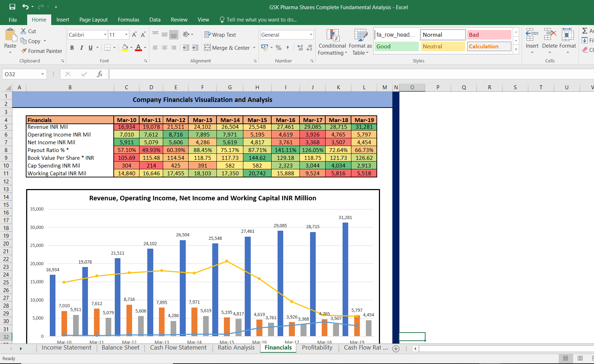The height and width of the screenshot is (364, 594).
Task: Click the Copy icon
Action: (24, 41)
